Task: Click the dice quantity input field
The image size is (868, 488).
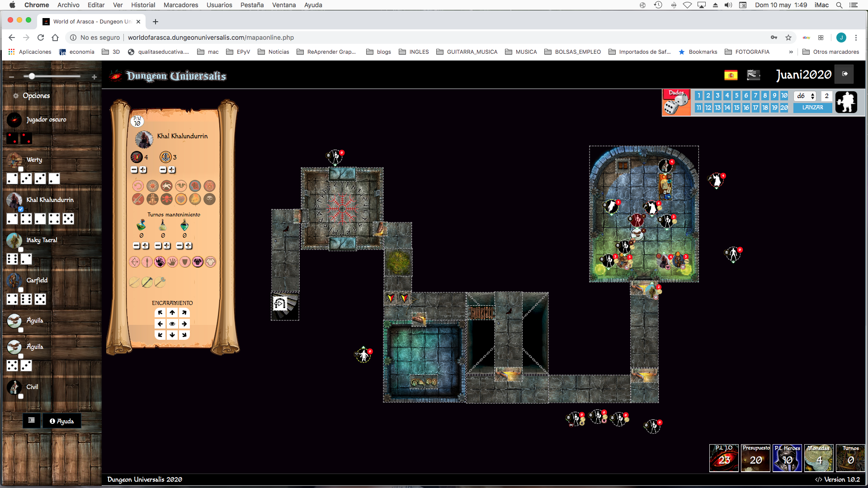Action: pos(826,96)
